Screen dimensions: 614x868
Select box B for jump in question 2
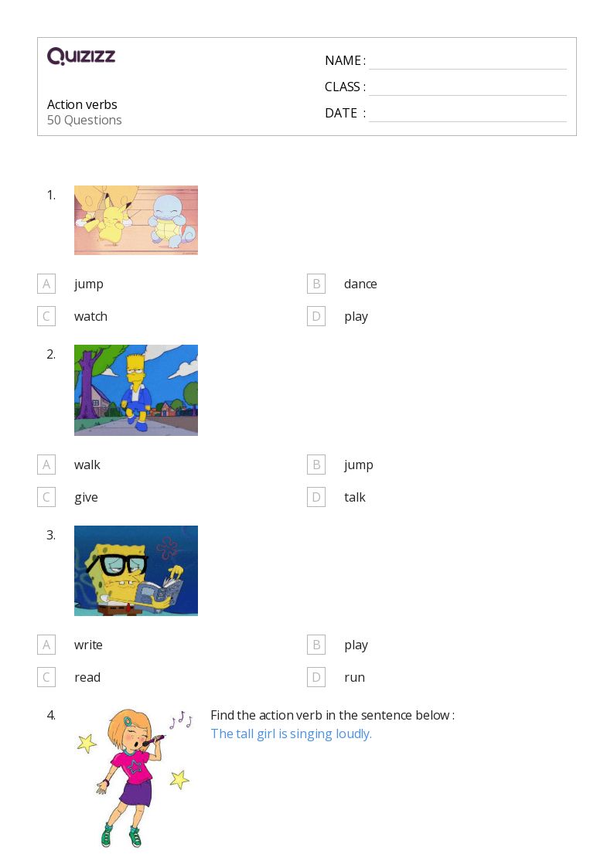pyautogui.click(x=316, y=465)
